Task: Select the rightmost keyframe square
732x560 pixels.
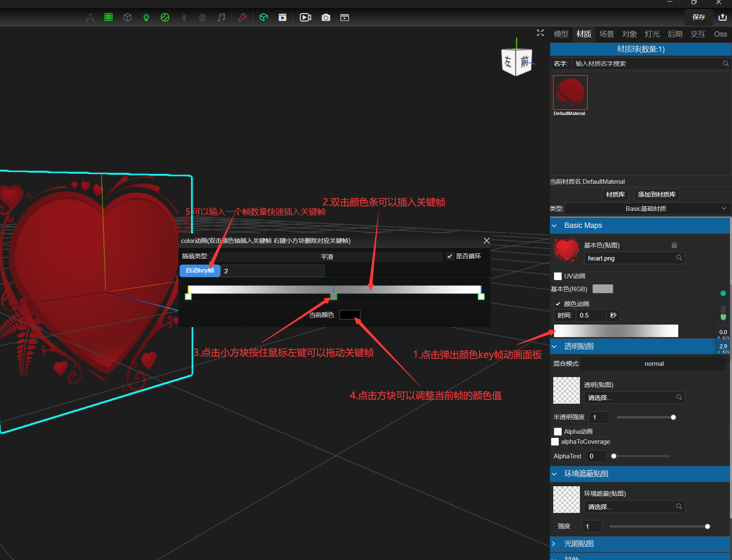Action: click(x=481, y=297)
